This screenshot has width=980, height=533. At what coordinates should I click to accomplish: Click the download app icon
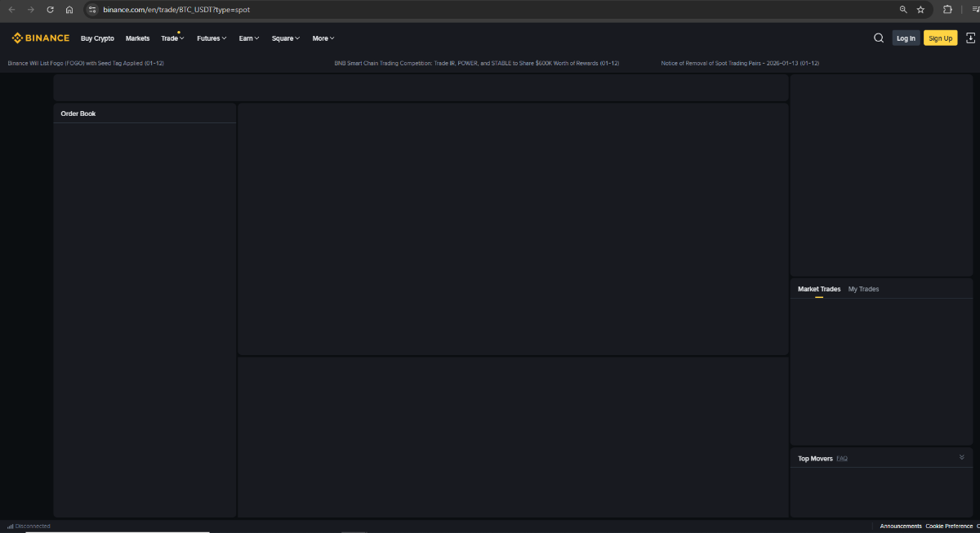tap(970, 38)
